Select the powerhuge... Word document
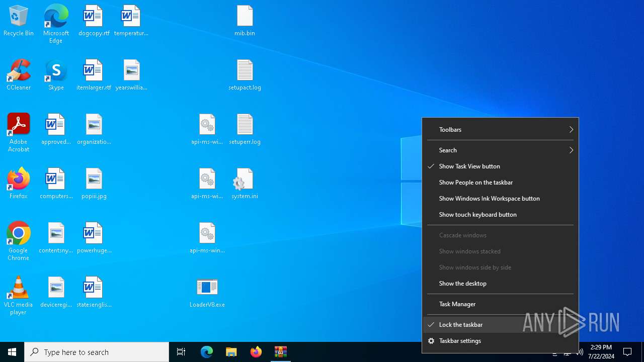Viewport: 644px width, 362px height. click(94, 238)
